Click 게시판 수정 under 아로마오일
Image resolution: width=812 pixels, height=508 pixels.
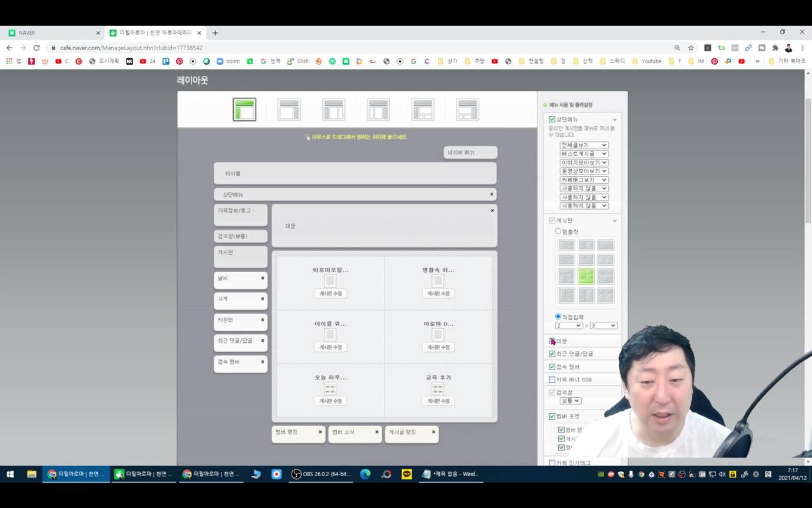pyautogui.click(x=330, y=293)
